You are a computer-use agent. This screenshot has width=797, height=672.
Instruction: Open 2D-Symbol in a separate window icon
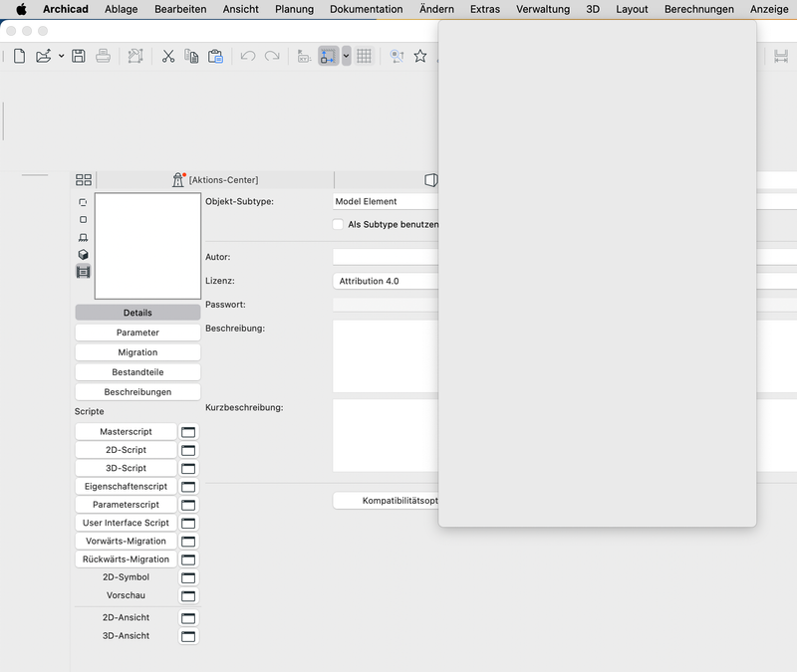click(188, 577)
